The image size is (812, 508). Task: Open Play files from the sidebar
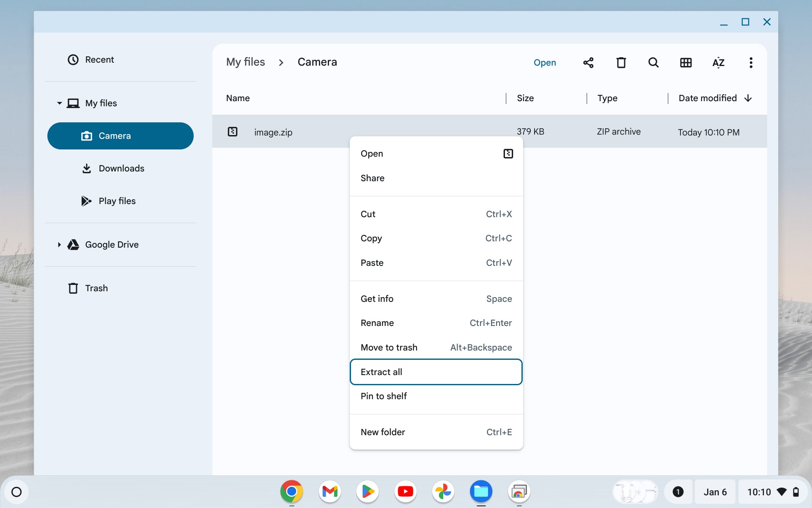[117, 201]
